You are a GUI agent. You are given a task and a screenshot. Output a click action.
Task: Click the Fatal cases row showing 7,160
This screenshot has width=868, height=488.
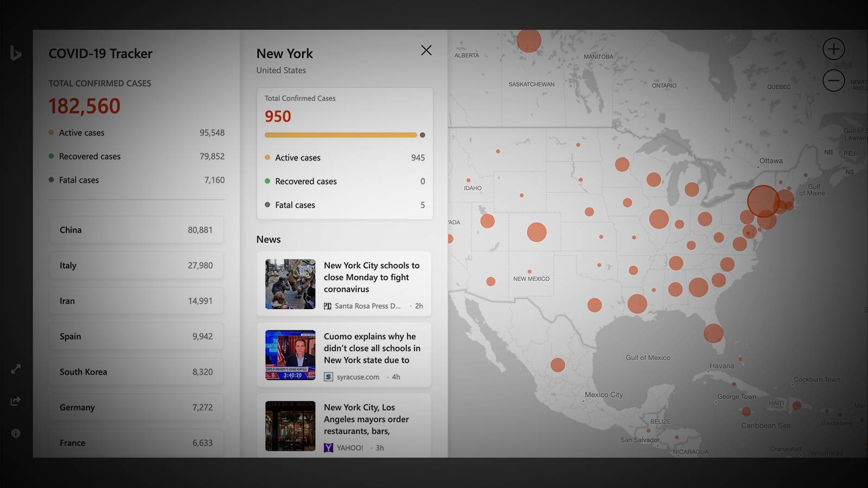[136, 180]
